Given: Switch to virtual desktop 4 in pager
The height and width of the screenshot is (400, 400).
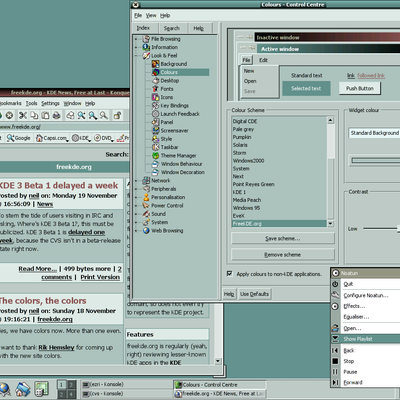Looking at the screenshot, I should click(x=71, y=394).
